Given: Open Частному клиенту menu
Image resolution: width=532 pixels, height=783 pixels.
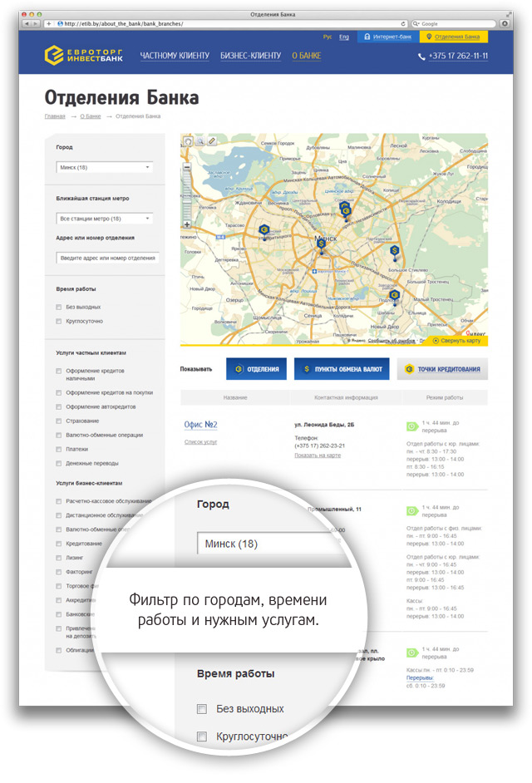Looking at the screenshot, I should coord(175,56).
